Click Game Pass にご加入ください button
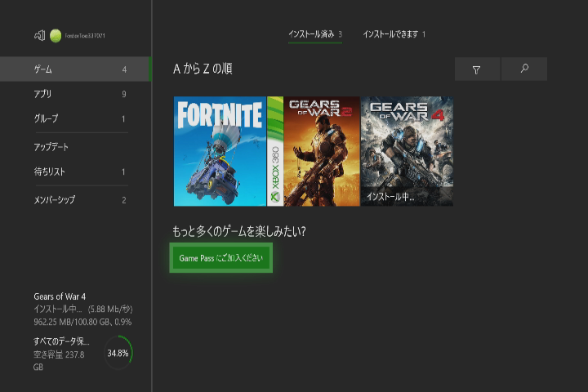Viewport: 588px width, 392px height. point(220,258)
